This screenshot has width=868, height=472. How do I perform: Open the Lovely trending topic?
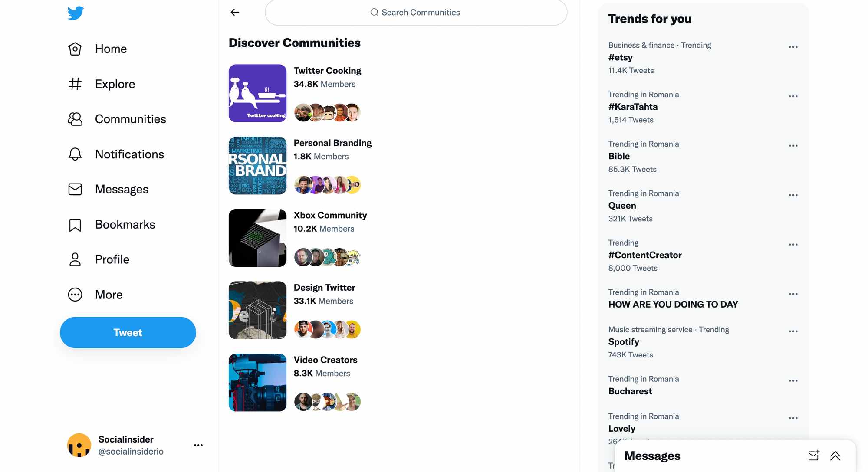point(621,429)
